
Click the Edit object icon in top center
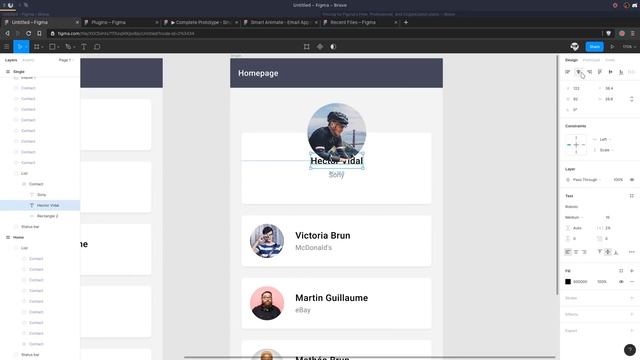pos(307,47)
